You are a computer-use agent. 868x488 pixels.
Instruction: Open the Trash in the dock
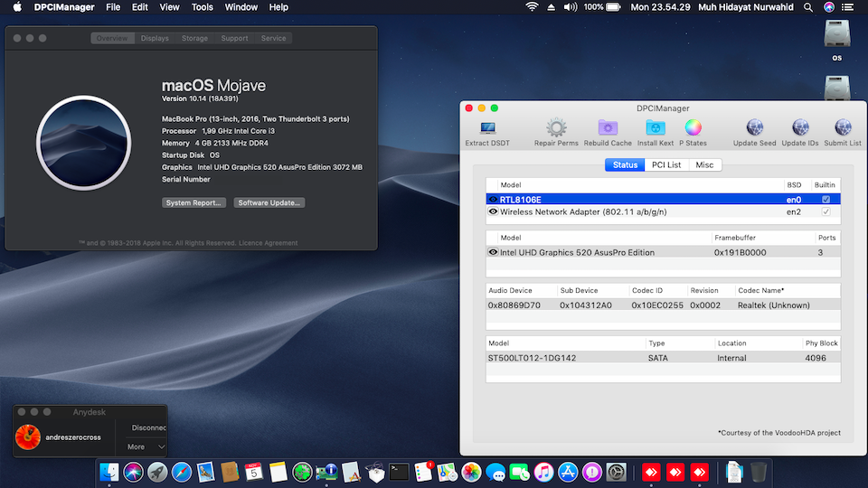click(x=759, y=473)
